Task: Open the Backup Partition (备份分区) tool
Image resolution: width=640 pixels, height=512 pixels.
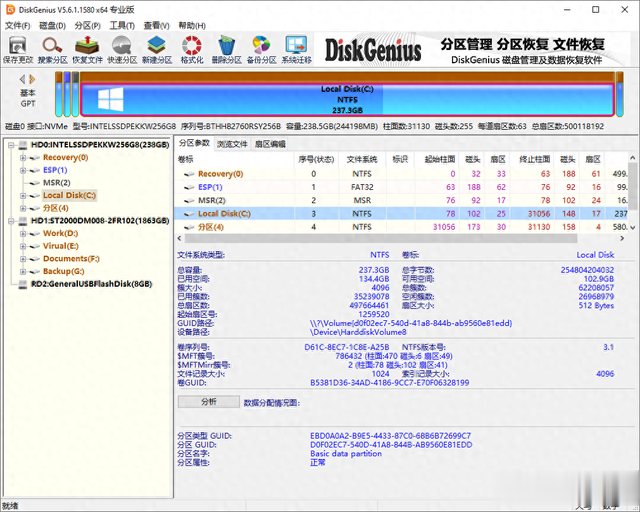Action: click(x=262, y=49)
